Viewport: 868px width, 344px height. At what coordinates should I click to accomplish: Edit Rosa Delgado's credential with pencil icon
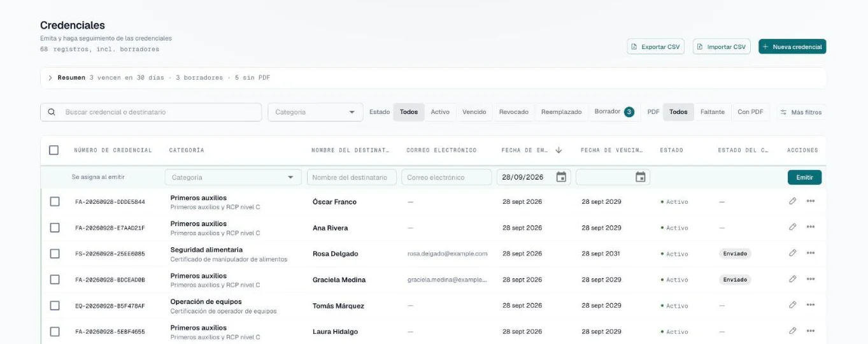point(792,253)
